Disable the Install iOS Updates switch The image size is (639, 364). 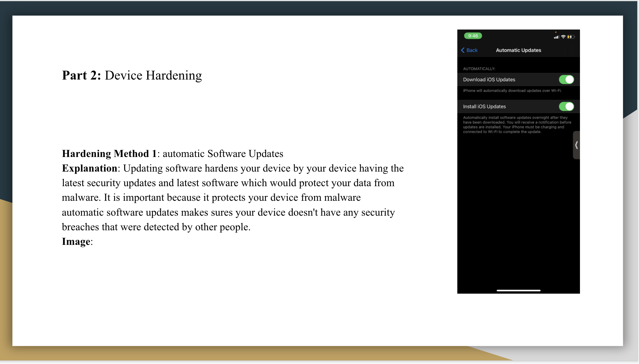point(566,106)
